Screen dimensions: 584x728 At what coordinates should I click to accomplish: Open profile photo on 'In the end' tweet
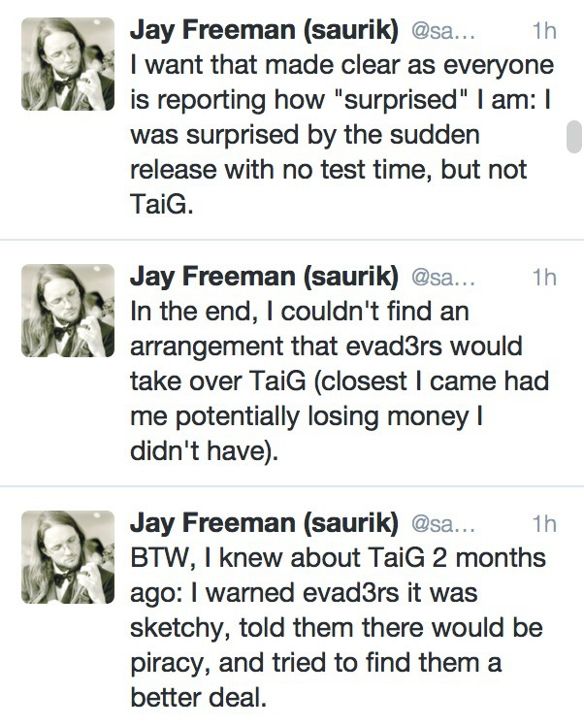(68, 311)
